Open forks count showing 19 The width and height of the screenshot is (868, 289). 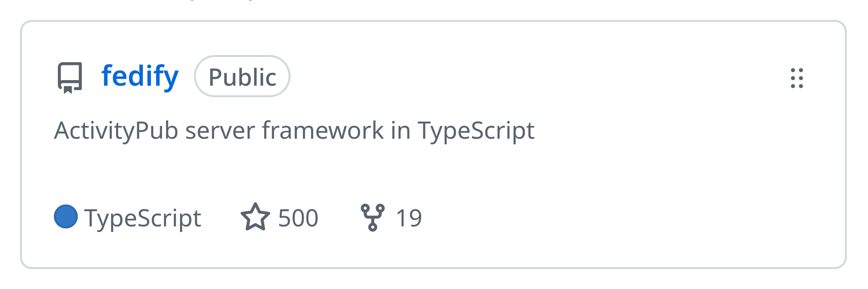coord(409,218)
